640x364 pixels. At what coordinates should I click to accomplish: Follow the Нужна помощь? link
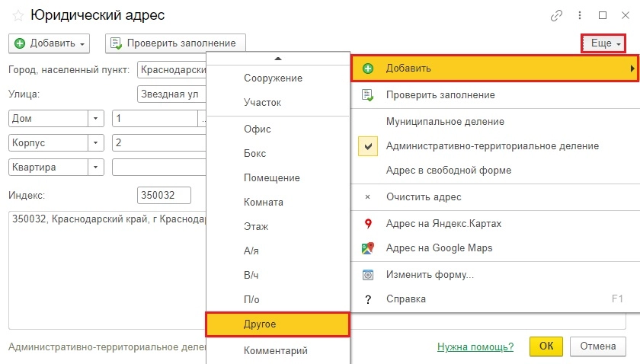click(x=475, y=346)
